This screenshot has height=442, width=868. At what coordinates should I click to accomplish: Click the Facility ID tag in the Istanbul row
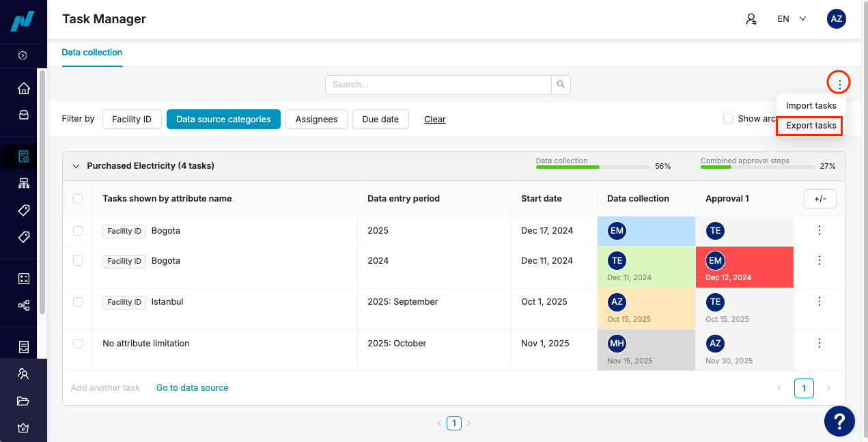point(124,302)
